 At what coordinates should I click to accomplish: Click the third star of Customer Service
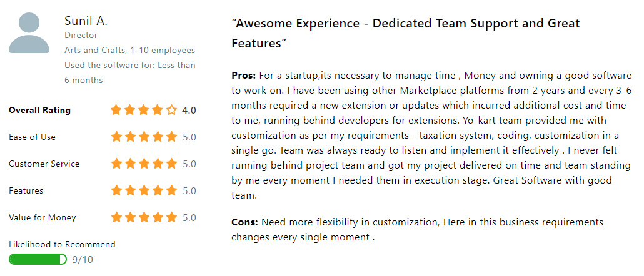click(x=144, y=164)
